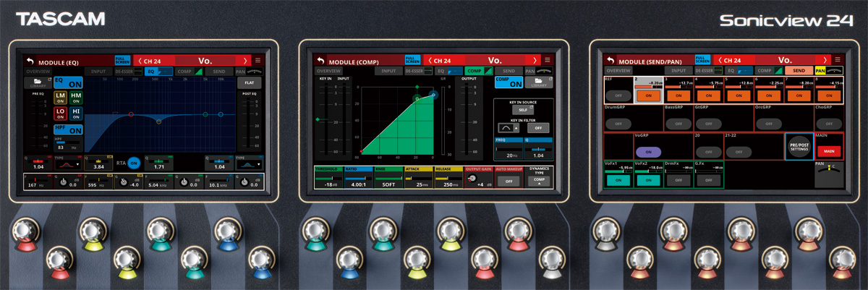Toggle KEY IN FILTER OFF button
868x290 pixels.
coord(538,128)
